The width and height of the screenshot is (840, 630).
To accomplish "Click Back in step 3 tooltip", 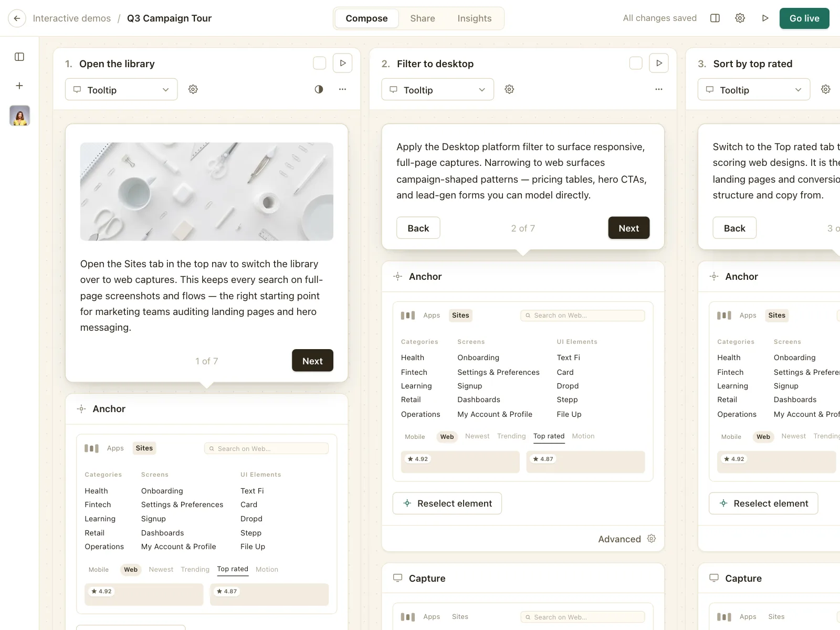I will pyautogui.click(x=734, y=228).
